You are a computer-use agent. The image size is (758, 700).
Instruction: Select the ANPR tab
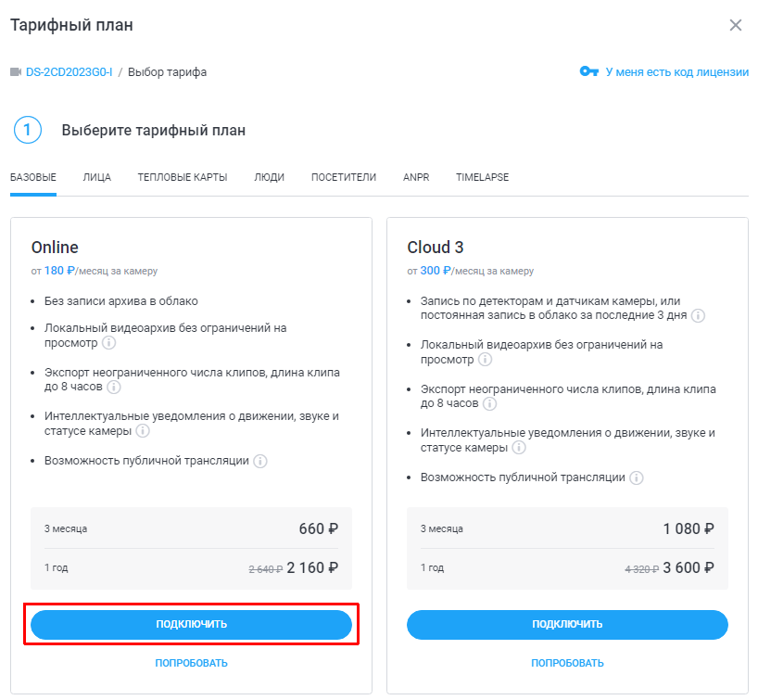(416, 177)
